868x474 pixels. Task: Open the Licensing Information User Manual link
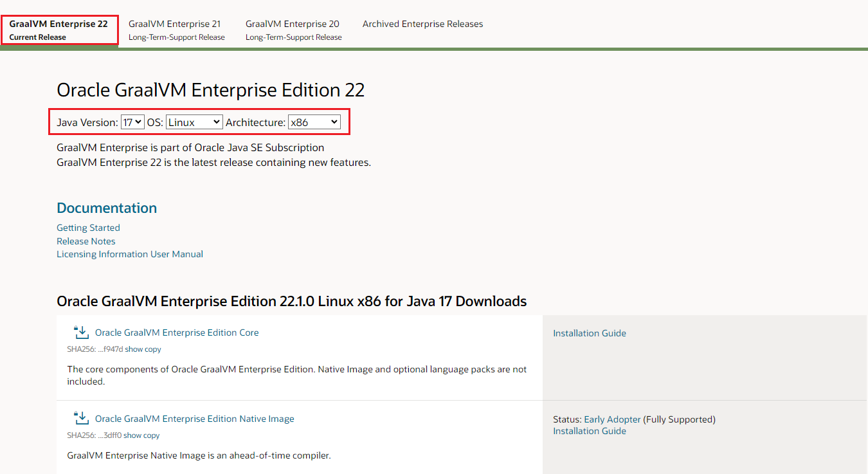point(130,254)
